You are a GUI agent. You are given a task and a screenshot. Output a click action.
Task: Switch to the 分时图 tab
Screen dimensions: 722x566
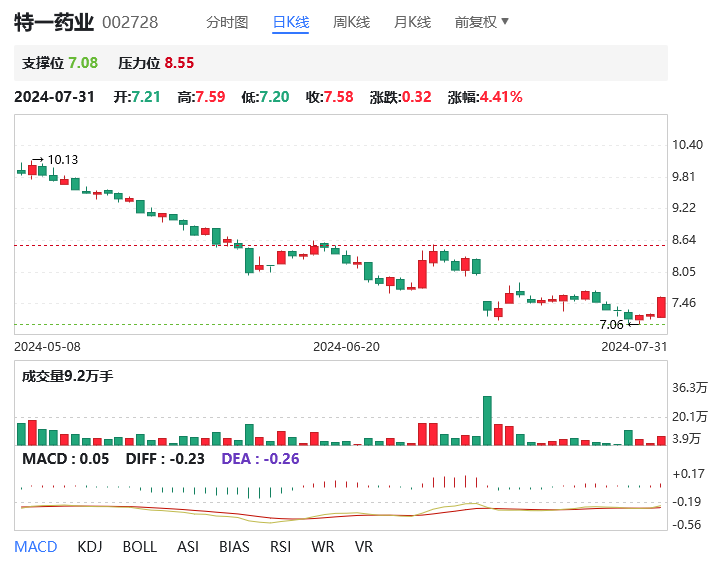pyautogui.click(x=227, y=22)
